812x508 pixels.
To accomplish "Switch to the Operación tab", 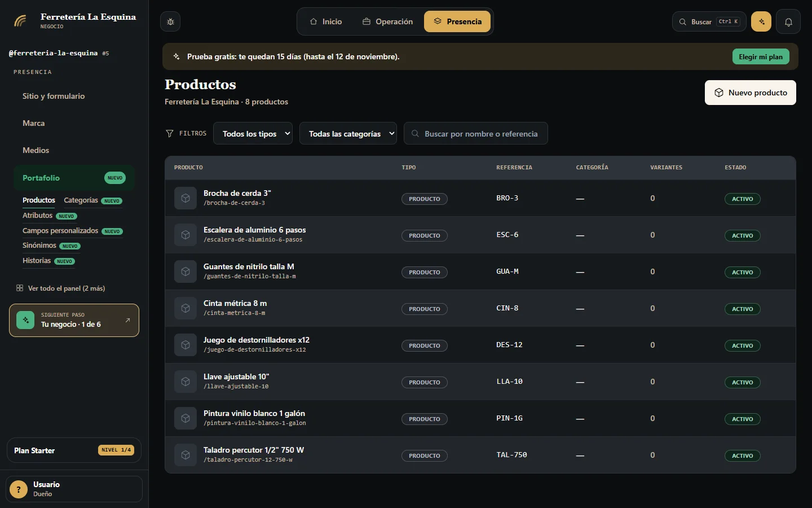I will tap(387, 21).
